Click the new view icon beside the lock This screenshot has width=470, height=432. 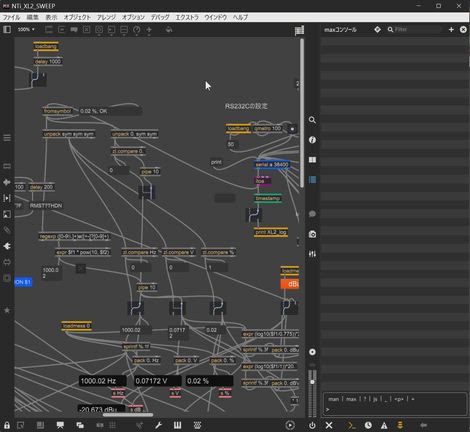[20, 425]
